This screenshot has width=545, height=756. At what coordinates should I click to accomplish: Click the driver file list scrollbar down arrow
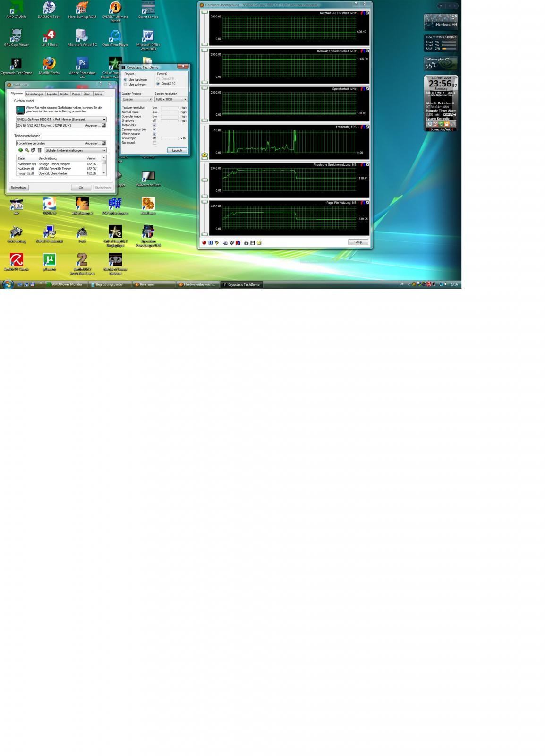point(104,173)
